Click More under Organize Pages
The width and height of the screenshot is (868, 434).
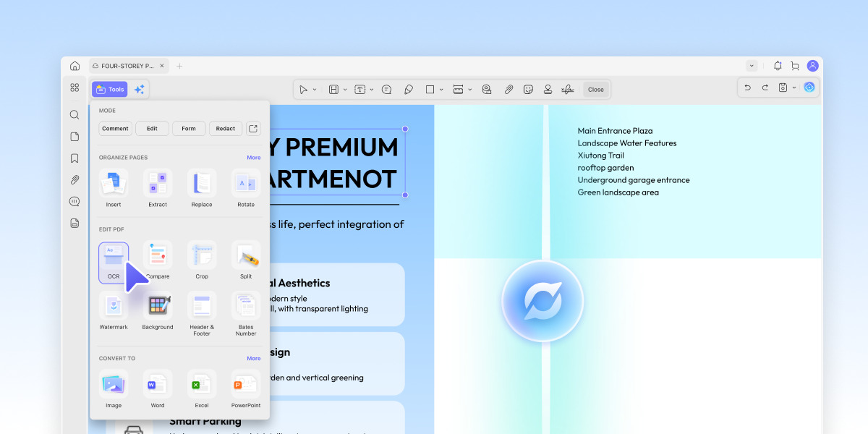pos(253,157)
